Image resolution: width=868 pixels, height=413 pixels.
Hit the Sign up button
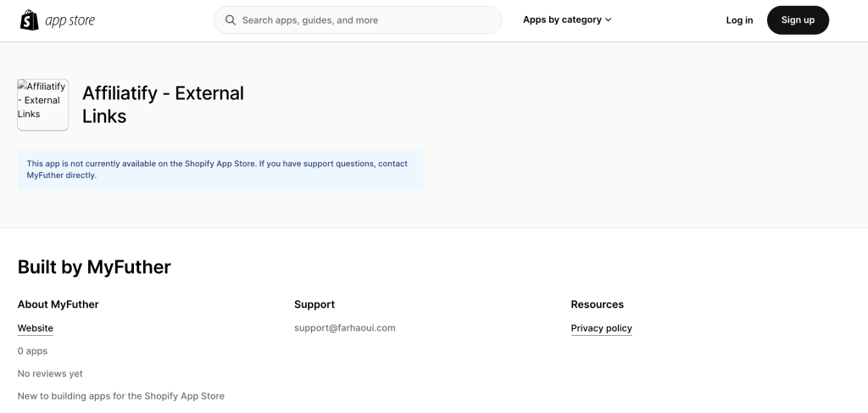pyautogui.click(x=797, y=20)
